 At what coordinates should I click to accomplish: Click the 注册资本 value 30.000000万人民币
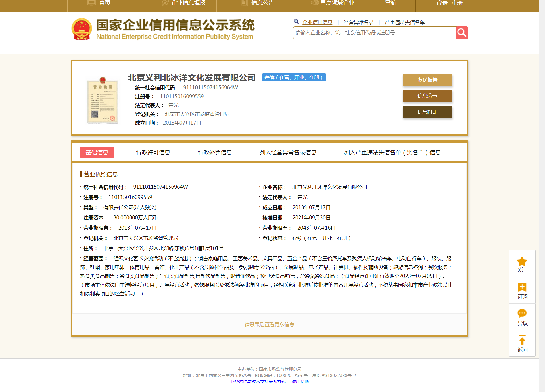tap(135, 218)
